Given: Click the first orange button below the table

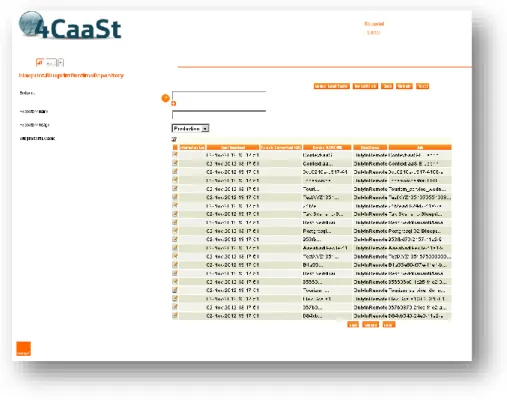Looking at the screenshot, I should pyautogui.click(x=353, y=325).
